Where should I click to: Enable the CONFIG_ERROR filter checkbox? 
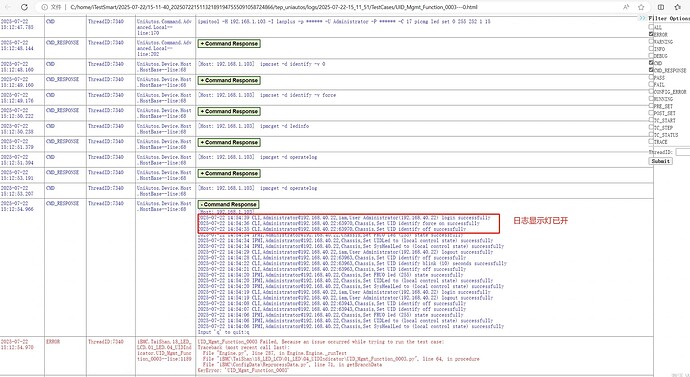(651, 92)
